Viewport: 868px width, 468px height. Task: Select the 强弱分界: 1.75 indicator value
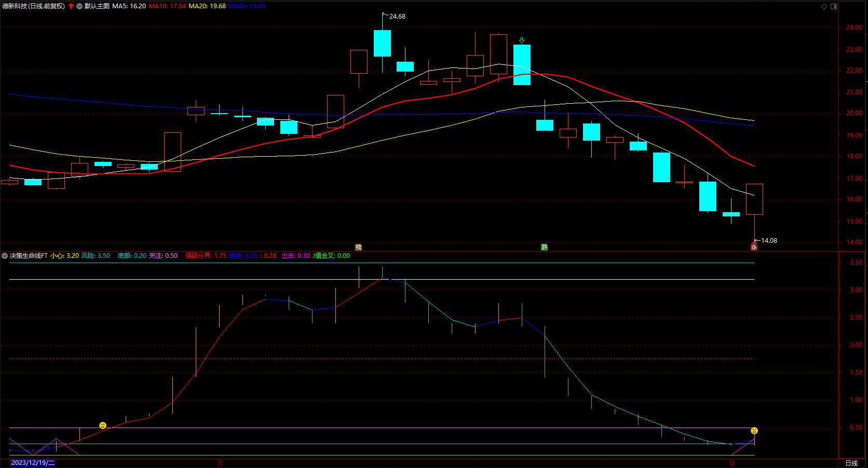(206, 256)
